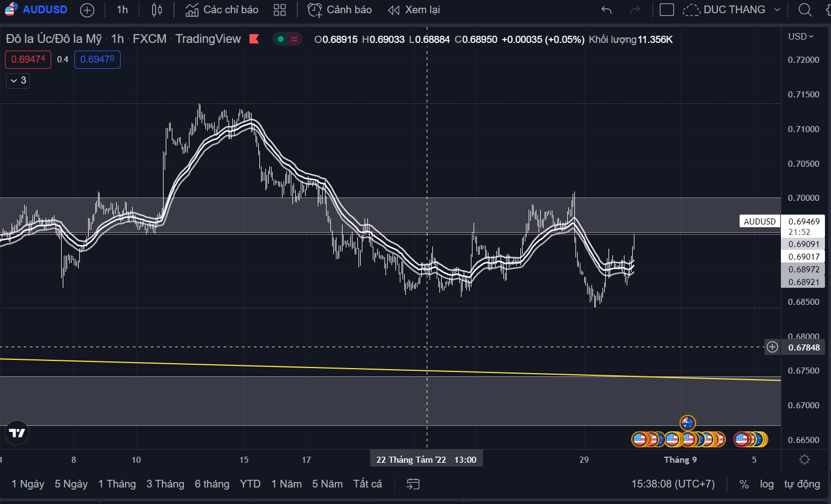Toggle percent scale with % button
This screenshot has height=504, width=831.
[x=744, y=484]
